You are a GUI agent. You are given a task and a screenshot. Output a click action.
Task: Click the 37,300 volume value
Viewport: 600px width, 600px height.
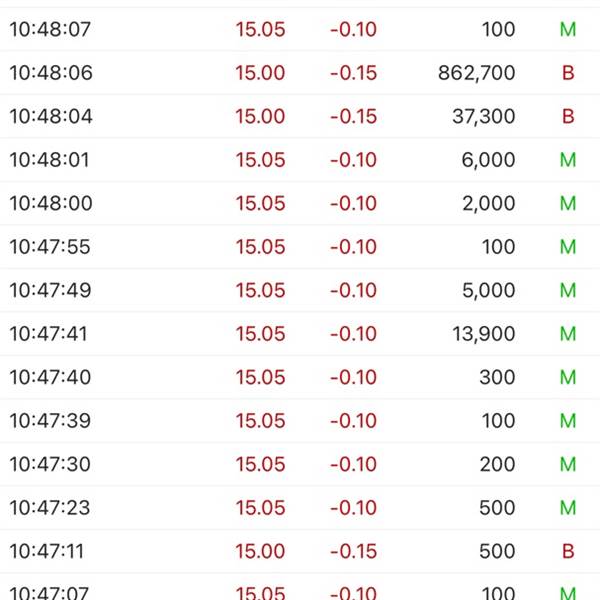point(483,117)
